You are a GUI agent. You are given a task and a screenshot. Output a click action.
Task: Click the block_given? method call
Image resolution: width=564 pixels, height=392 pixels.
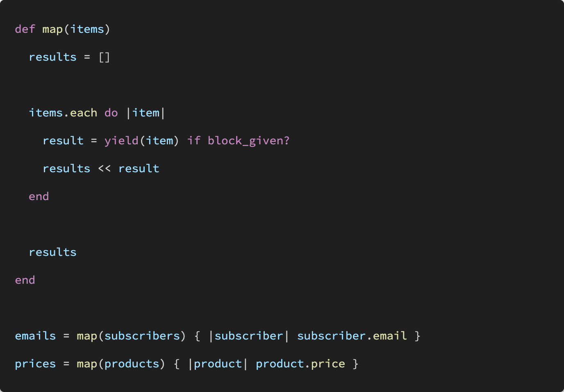tap(249, 141)
